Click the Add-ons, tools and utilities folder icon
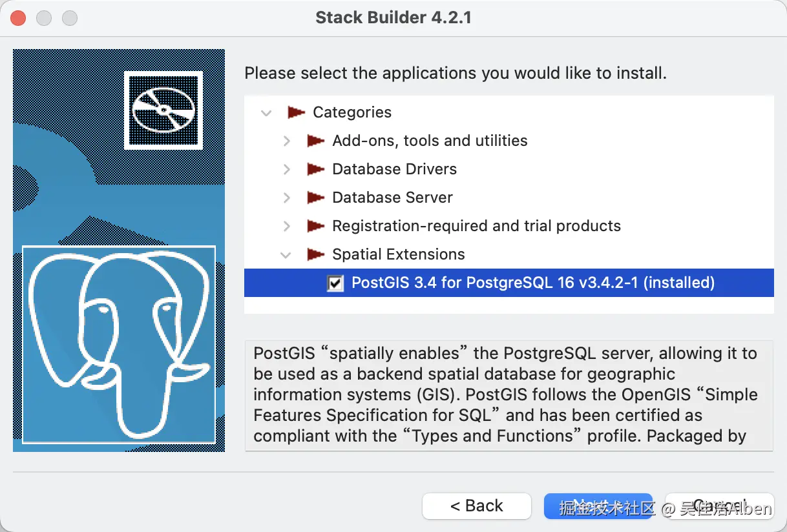This screenshot has height=532, width=787. tap(315, 141)
